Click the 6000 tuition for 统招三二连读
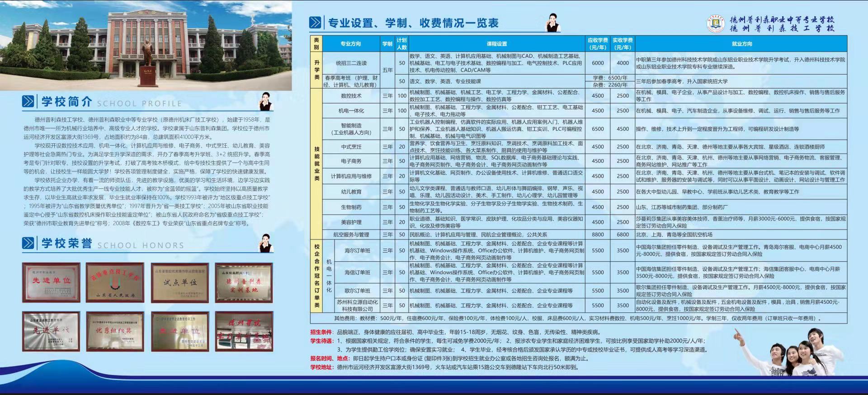The height and width of the screenshot is (395, 868). [598, 63]
